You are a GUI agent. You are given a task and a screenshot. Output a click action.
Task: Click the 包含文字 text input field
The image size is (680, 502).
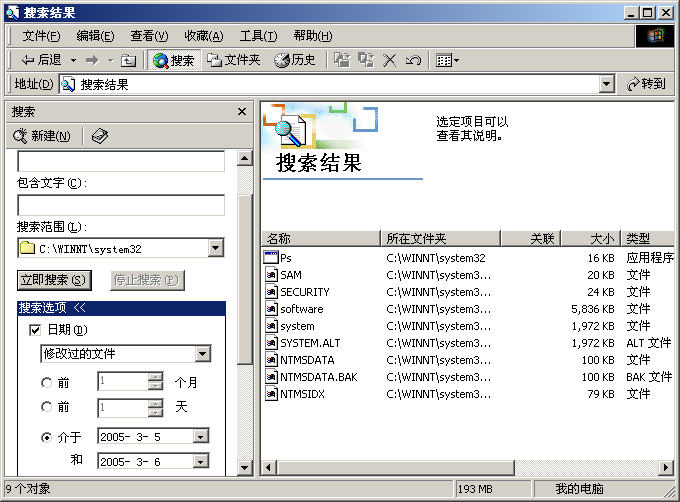point(121,205)
